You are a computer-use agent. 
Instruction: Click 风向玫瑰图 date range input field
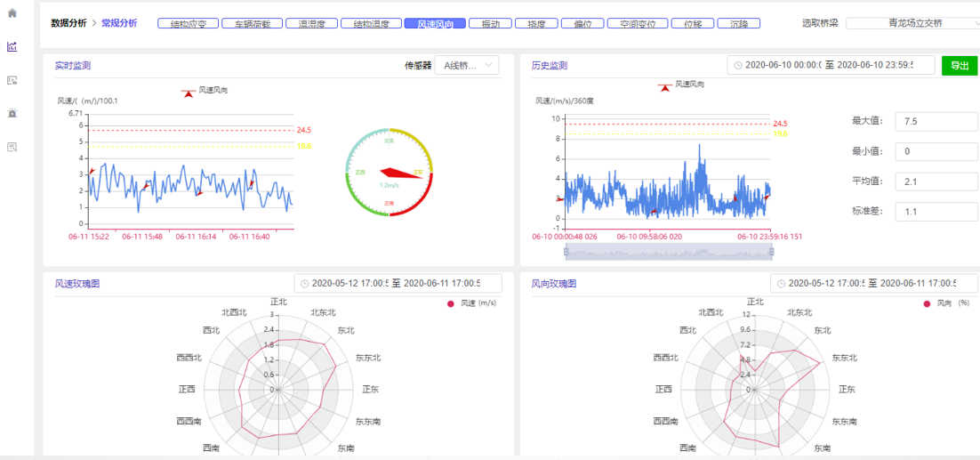pyautogui.click(x=874, y=284)
